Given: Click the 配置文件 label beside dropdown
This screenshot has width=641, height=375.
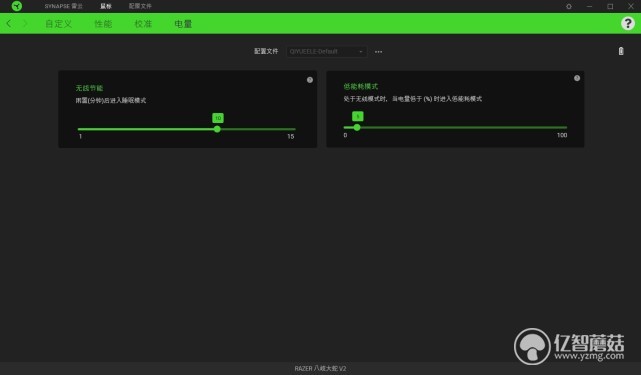Looking at the screenshot, I should [266, 51].
